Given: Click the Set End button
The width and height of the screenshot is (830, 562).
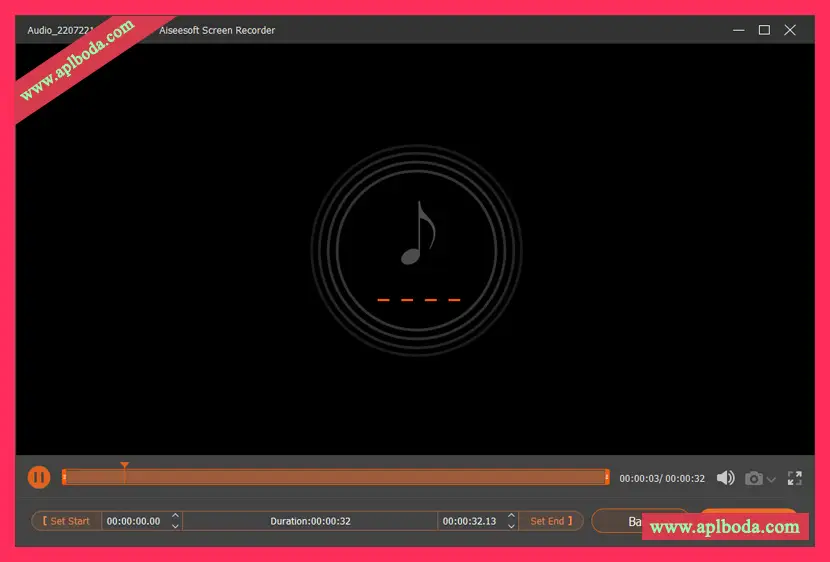Looking at the screenshot, I should pyautogui.click(x=551, y=521).
